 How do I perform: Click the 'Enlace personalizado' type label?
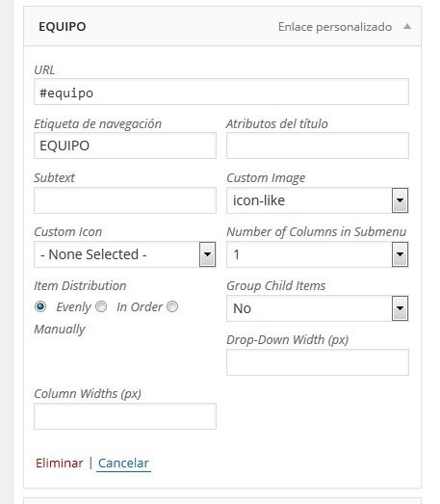coord(335,27)
